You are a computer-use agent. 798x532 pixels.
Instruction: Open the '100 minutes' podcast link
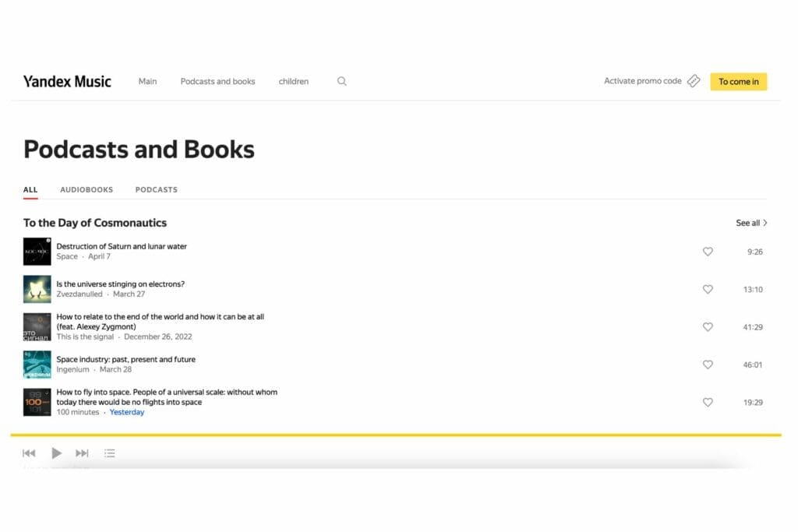click(78, 412)
